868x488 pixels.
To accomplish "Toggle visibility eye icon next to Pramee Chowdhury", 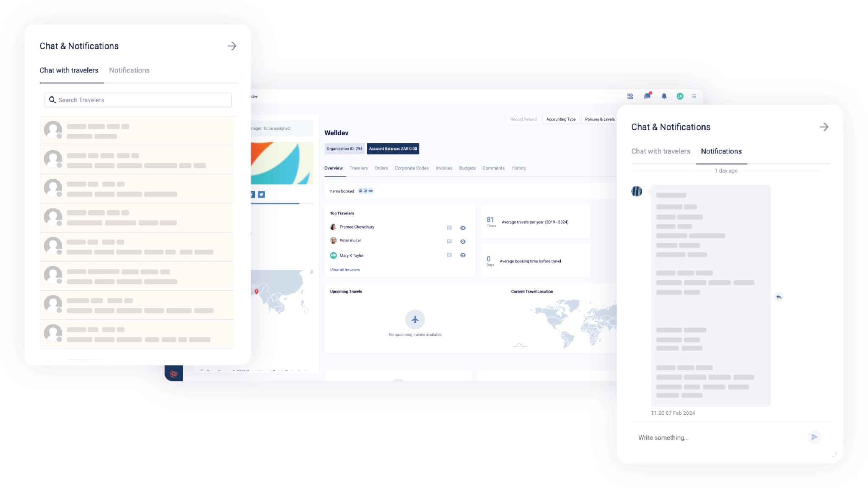I will pyautogui.click(x=463, y=227).
